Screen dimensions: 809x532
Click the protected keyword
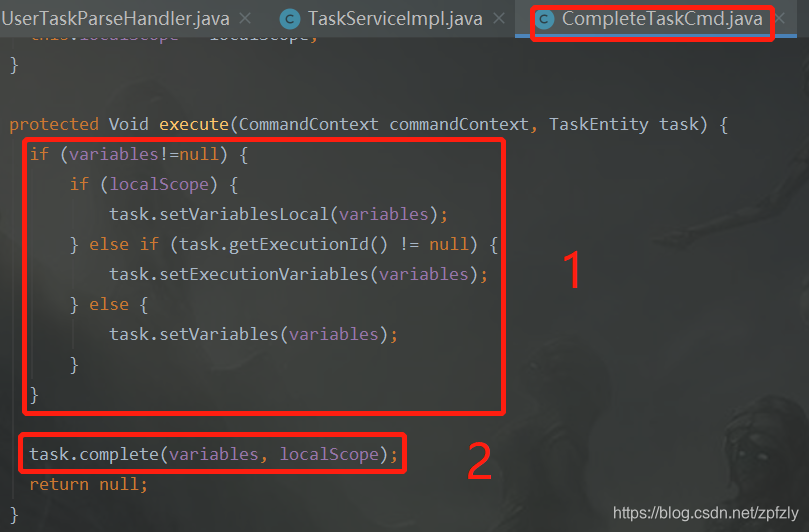pyautogui.click(x=54, y=124)
